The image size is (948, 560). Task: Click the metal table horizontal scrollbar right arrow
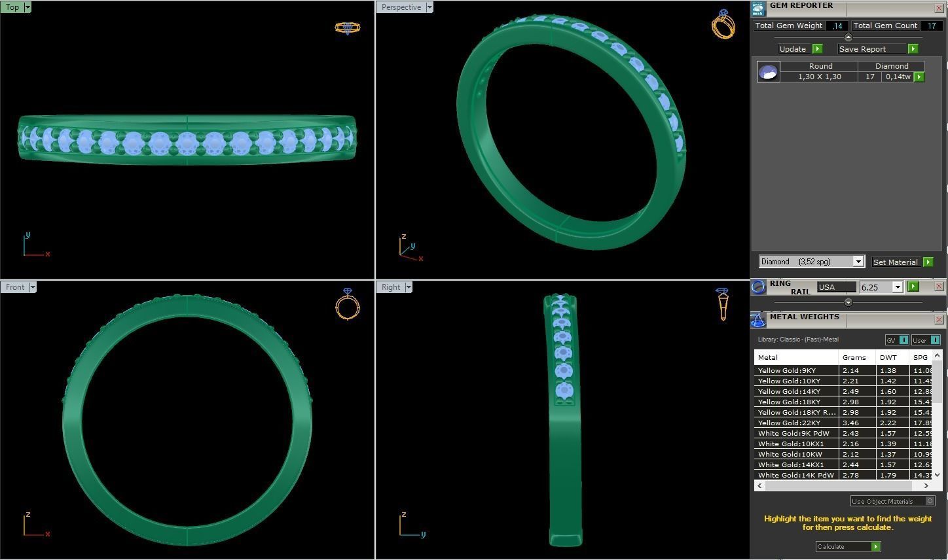[x=926, y=485]
